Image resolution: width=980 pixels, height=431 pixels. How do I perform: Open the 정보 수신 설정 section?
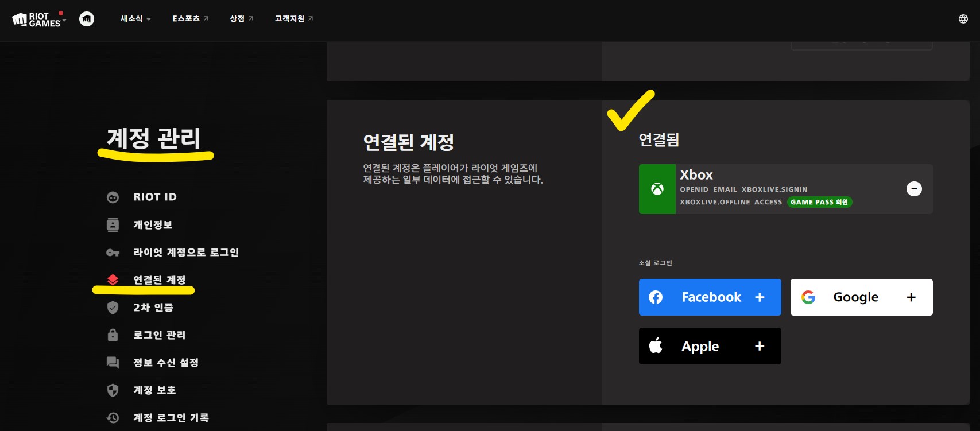[166, 363]
